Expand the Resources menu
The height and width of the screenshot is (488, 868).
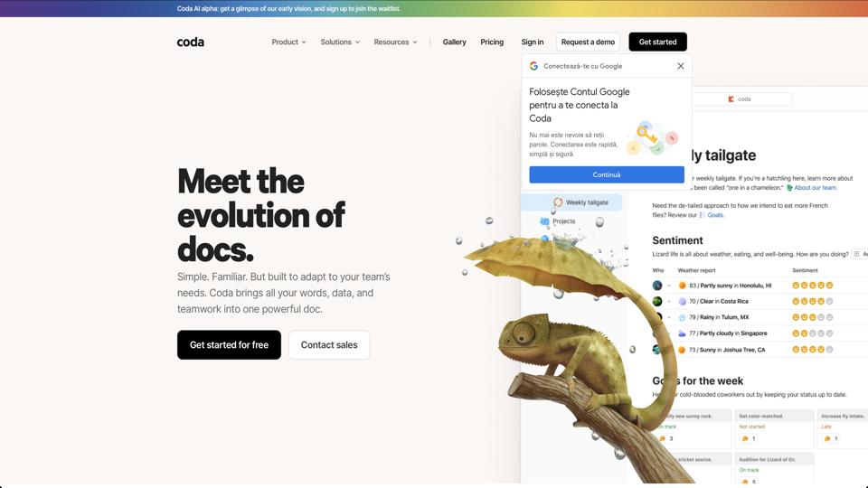[395, 42]
